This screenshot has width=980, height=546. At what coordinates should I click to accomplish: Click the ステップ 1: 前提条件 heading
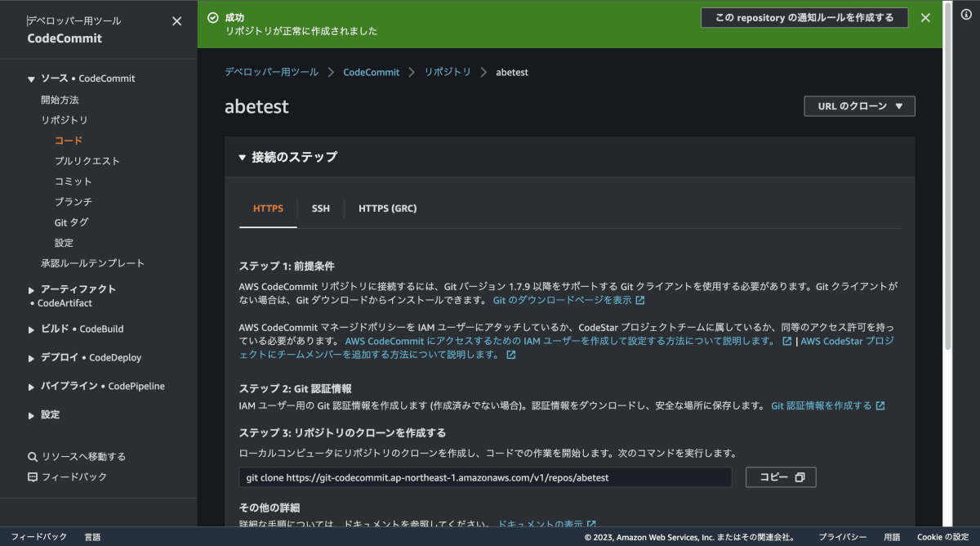287,266
